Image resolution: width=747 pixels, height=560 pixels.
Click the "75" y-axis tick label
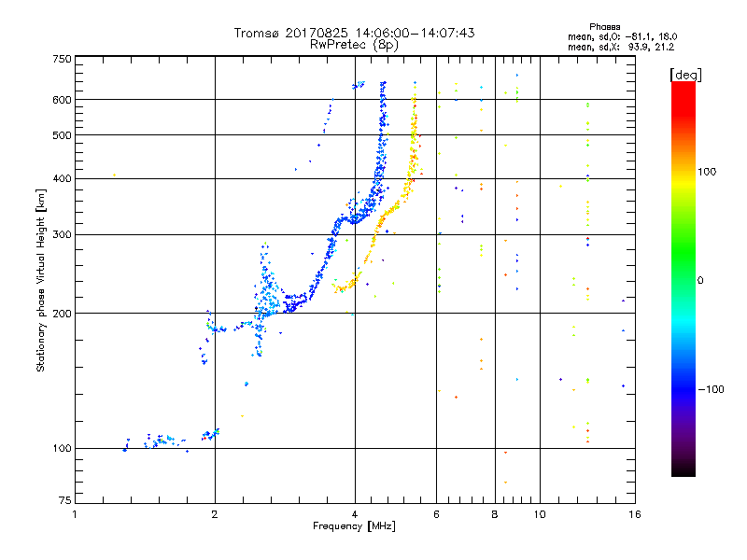(x=64, y=500)
